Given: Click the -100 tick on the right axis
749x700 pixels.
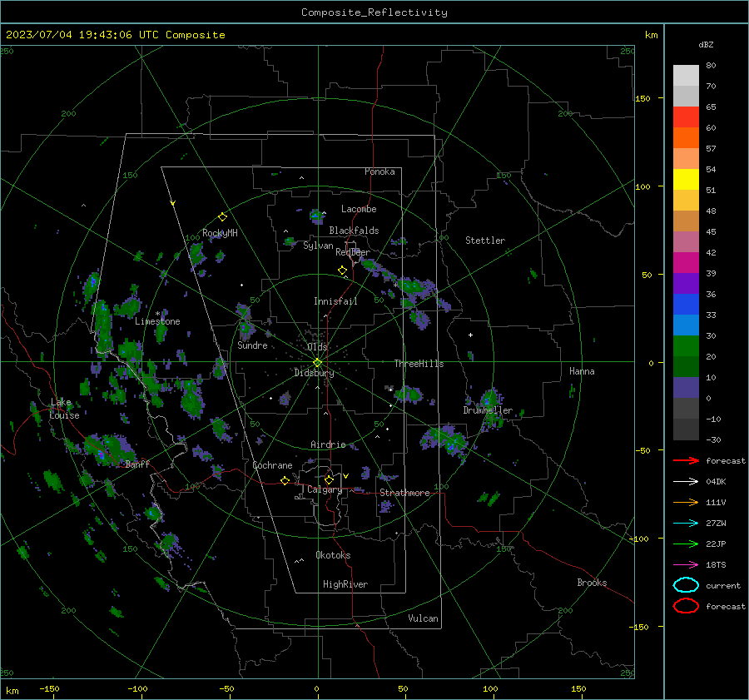Looking at the screenshot, I should (638, 539).
